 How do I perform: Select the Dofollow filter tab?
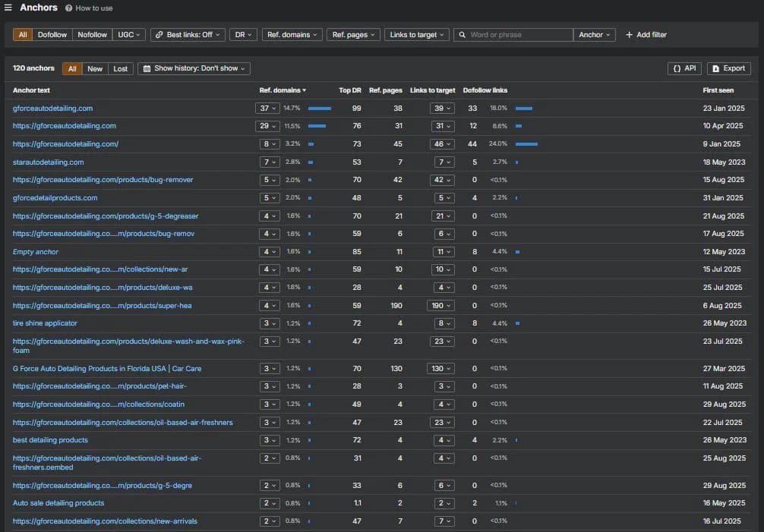(52, 35)
